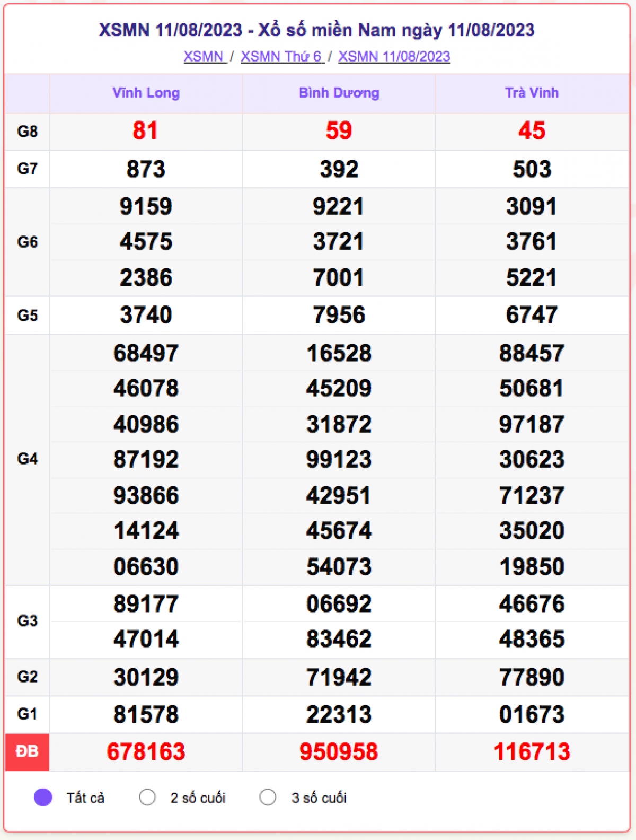Open the XSMN 11/08/2023 breadcrumb link
Screen dimensions: 636x840
[x=394, y=57]
